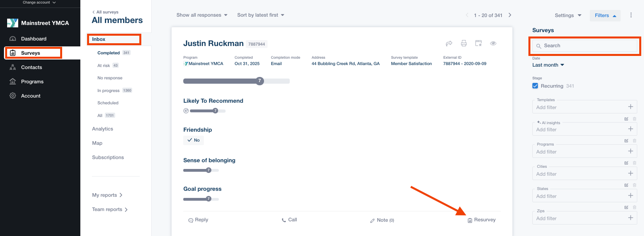
Task: Click the edit icon above the Programs filter
Action: click(x=626, y=141)
